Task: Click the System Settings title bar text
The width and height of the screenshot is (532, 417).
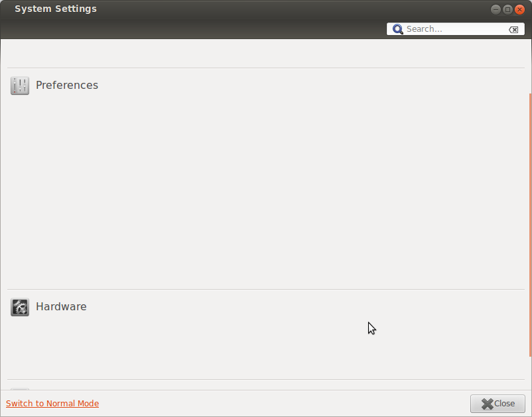Action: 56,9
